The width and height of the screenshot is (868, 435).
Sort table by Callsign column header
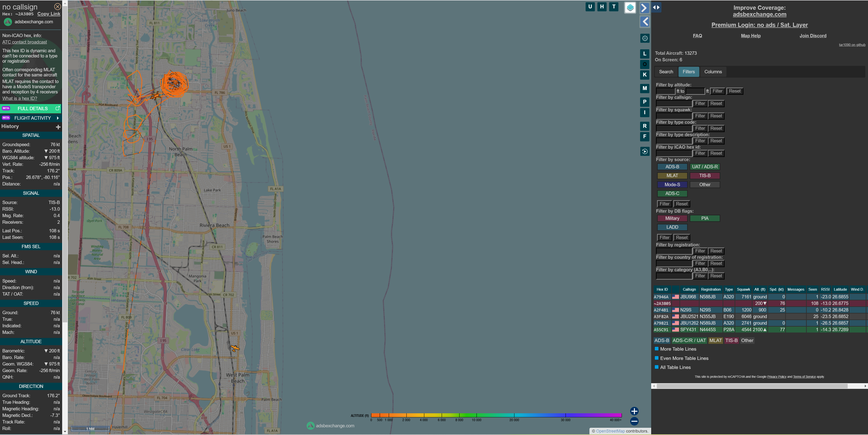[689, 289]
